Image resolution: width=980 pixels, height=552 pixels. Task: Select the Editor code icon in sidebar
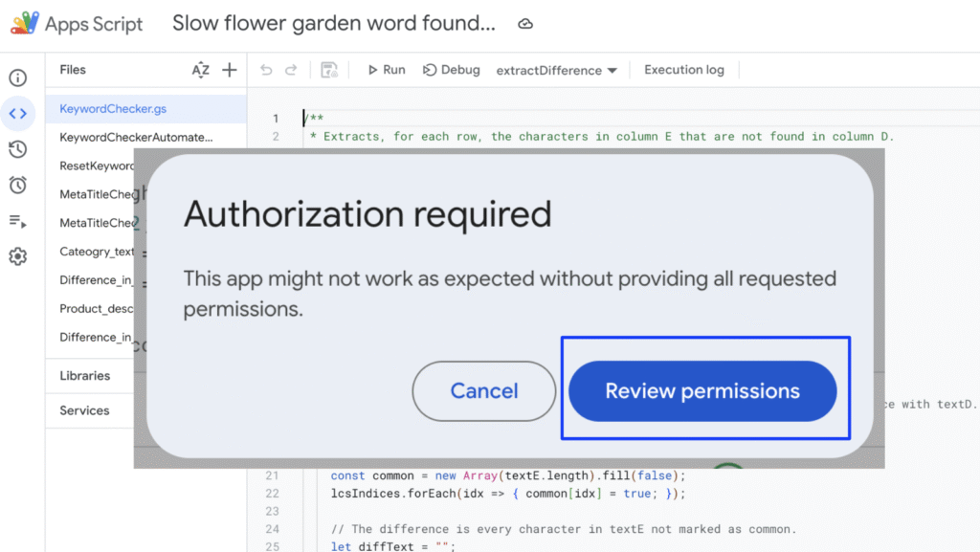point(17,114)
